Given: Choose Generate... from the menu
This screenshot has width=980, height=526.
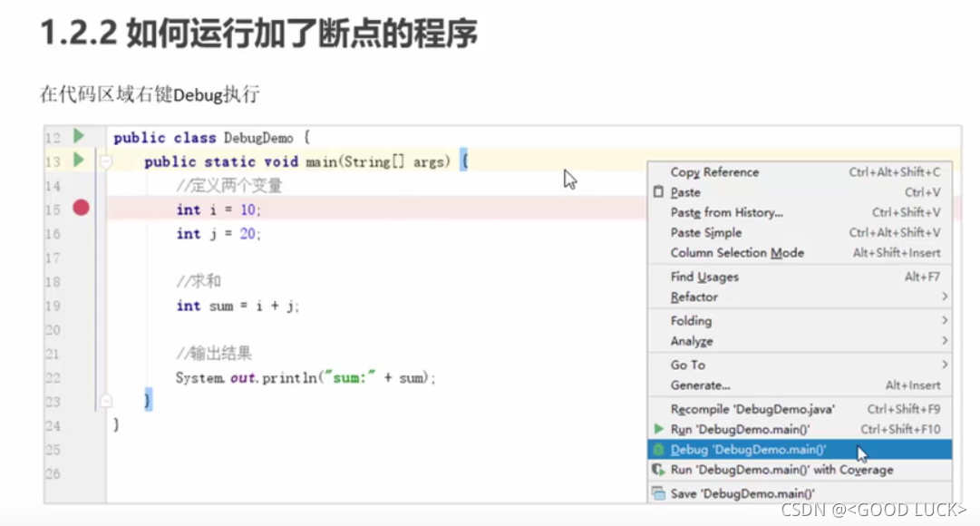Looking at the screenshot, I should point(800,385).
